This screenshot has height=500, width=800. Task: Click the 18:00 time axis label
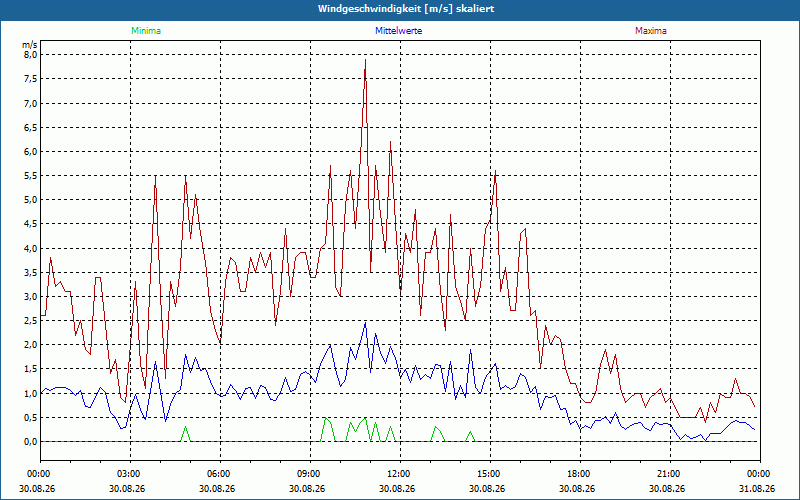click(x=580, y=474)
